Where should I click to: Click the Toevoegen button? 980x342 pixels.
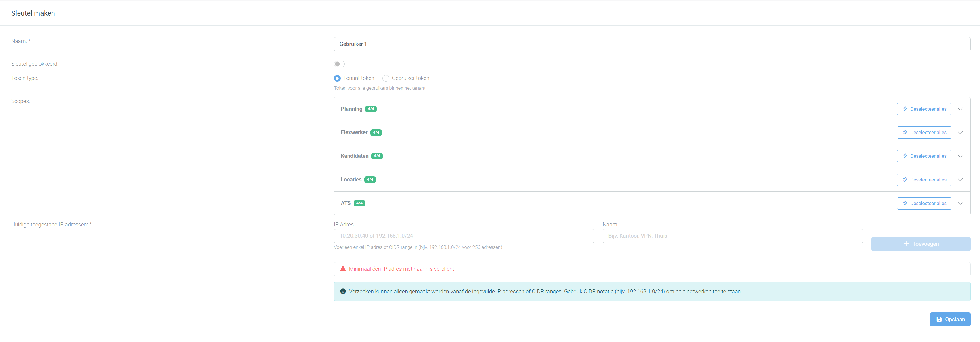pos(921,244)
